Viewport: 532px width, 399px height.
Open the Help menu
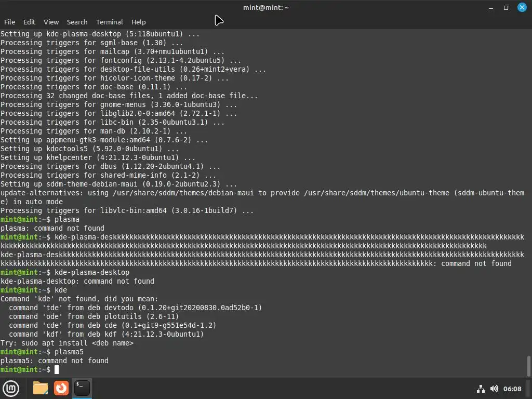138,22
